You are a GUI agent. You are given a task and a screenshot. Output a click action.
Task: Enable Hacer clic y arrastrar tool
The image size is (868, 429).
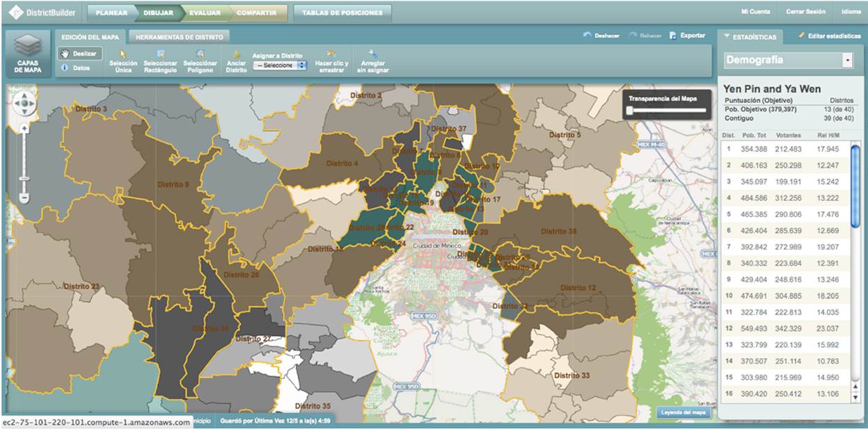[x=331, y=62]
